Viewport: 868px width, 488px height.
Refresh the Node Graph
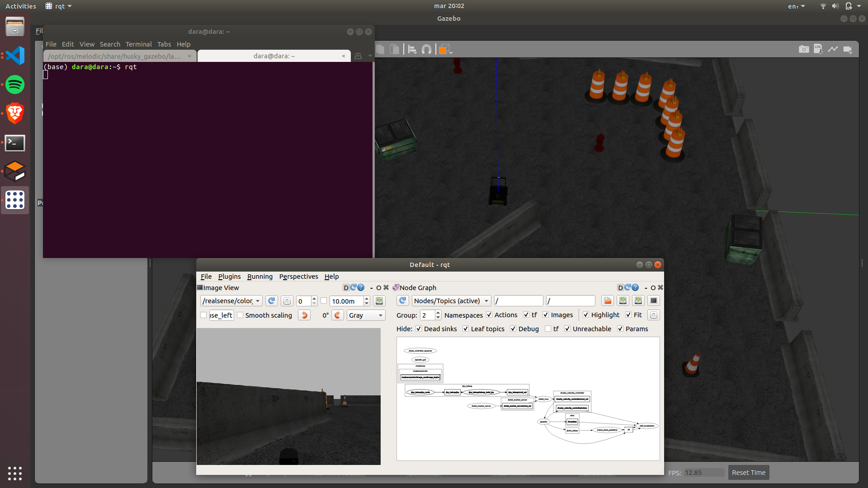[402, 301]
